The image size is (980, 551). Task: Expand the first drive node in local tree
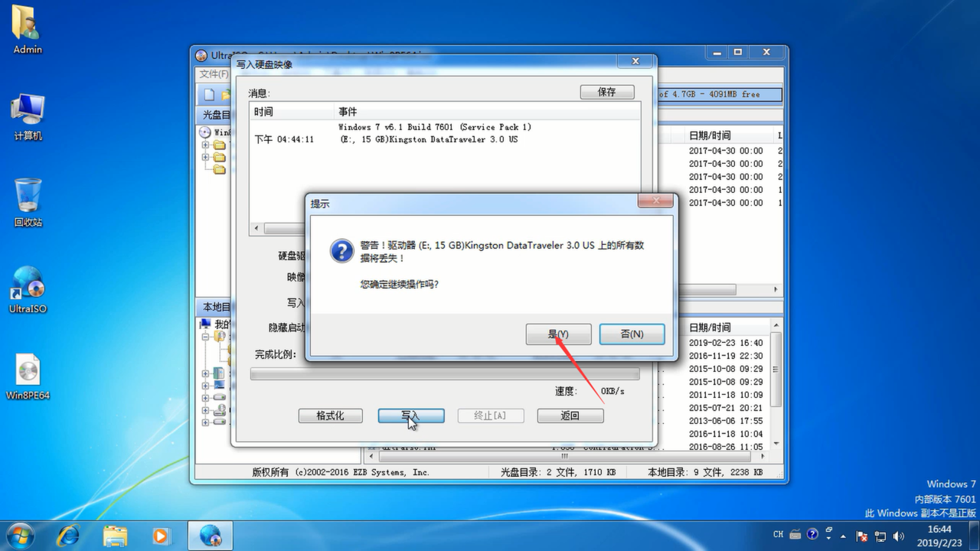pos(205,398)
